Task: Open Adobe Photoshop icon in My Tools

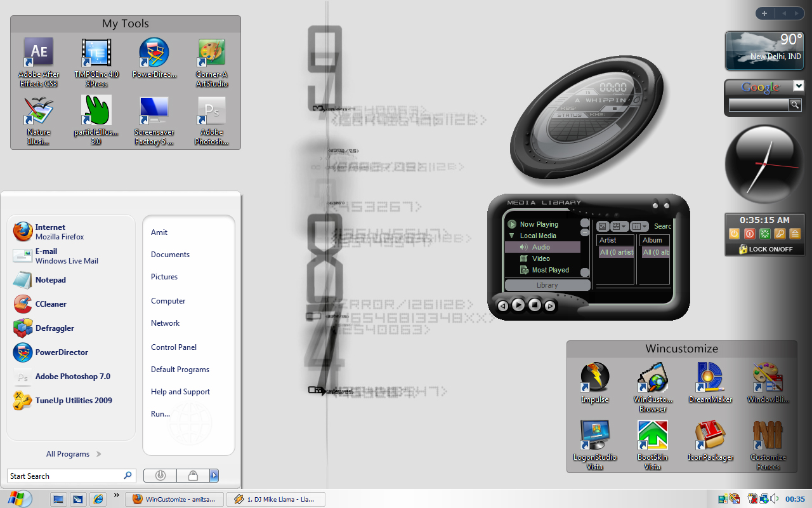Action: [x=212, y=121]
